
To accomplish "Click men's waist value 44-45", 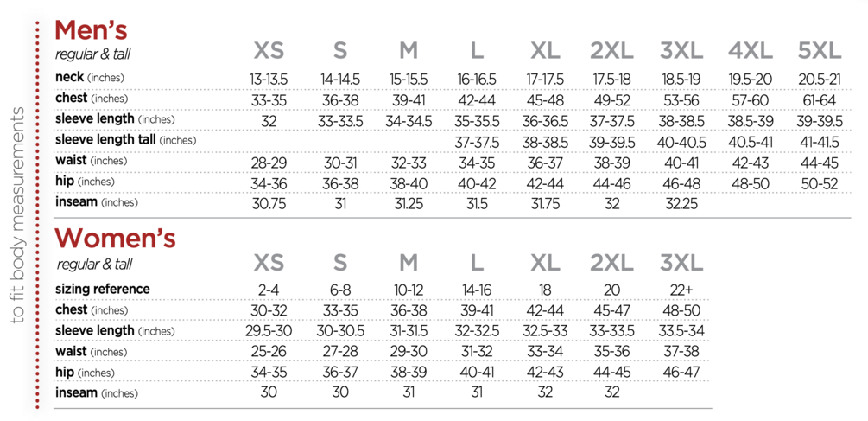I will pyautogui.click(x=820, y=163).
